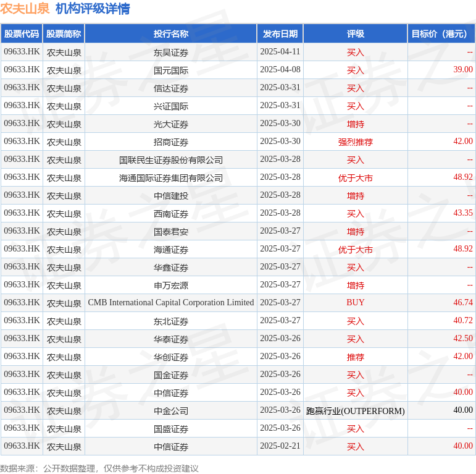Click the 农夫山泉 title text

point(25,9)
